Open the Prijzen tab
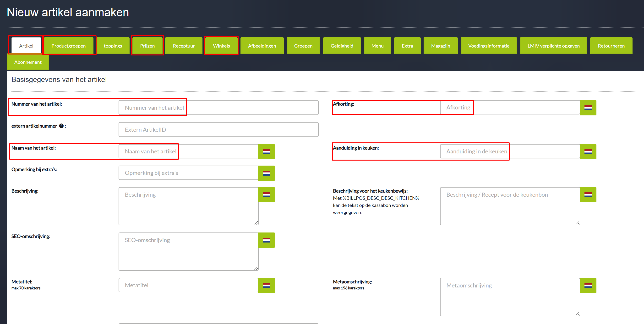 pyautogui.click(x=147, y=46)
